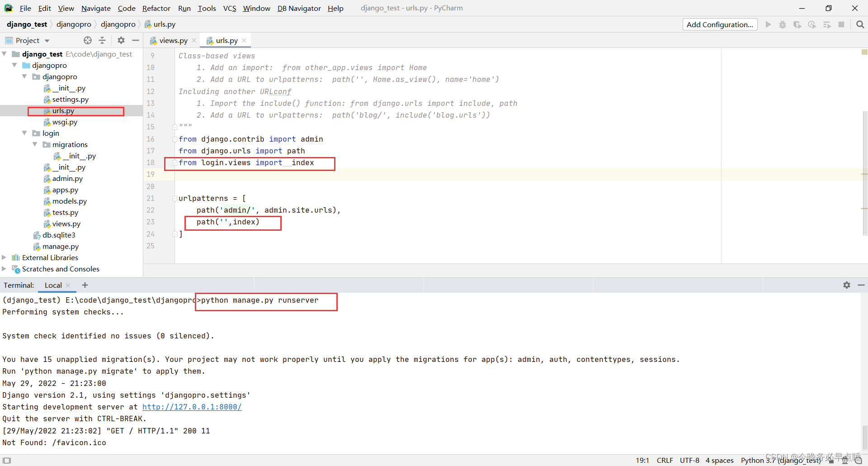Click Run with Coverage icon
Image resolution: width=868 pixels, height=466 pixels.
[x=797, y=24]
